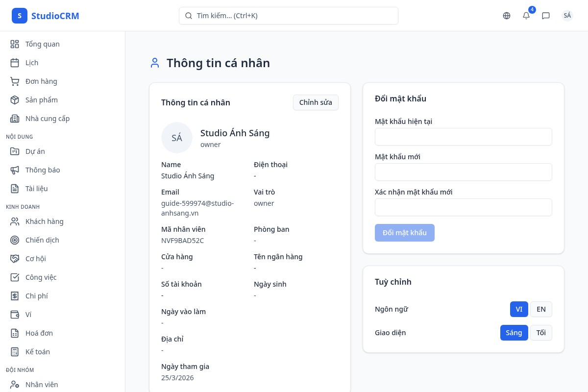Open the chat message icon
Viewport: 588px width, 392px height.
click(546, 16)
